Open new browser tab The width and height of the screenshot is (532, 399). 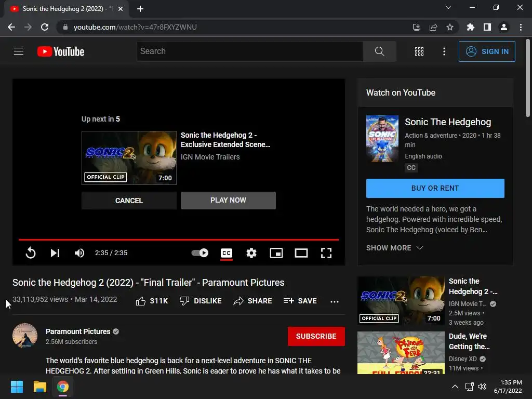tap(140, 9)
